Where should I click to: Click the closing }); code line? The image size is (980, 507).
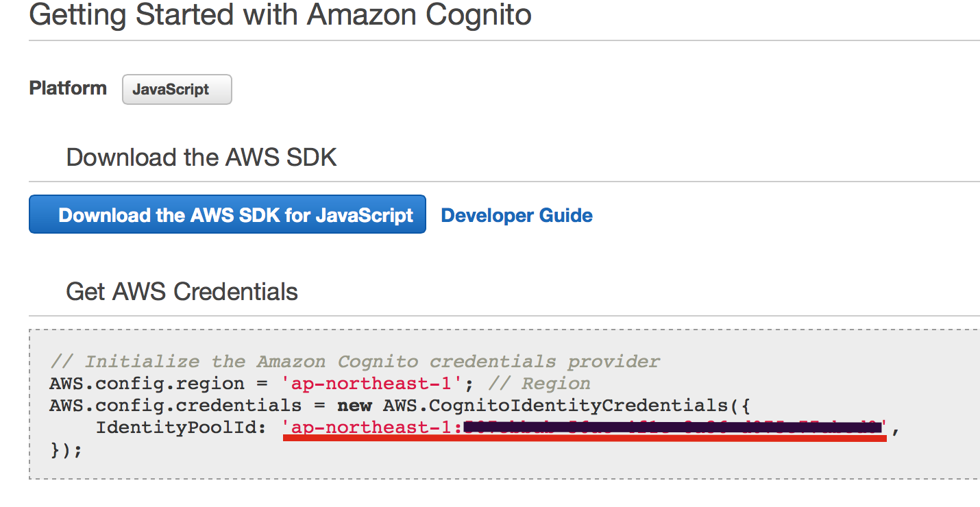pyautogui.click(x=66, y=450)
